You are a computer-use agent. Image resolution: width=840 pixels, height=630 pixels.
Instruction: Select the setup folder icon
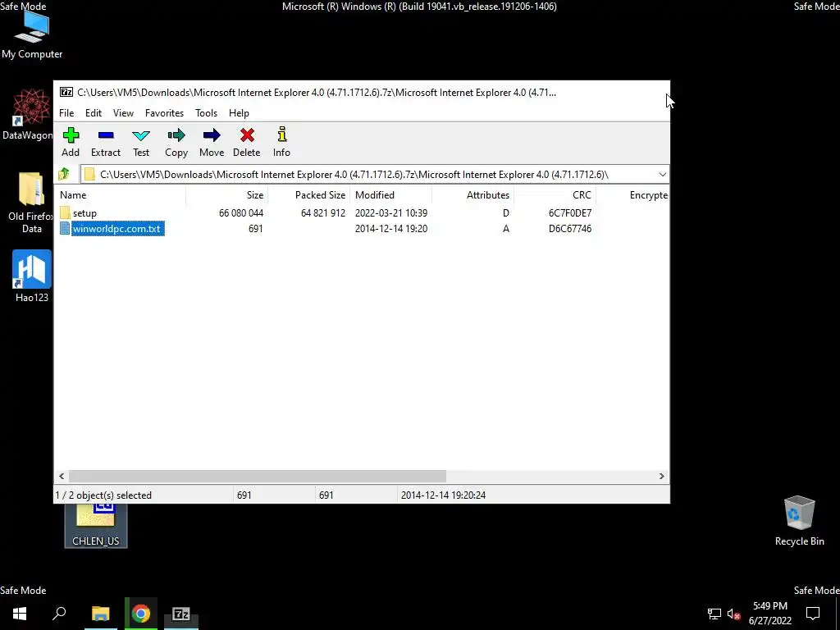(x=65, y=212)
